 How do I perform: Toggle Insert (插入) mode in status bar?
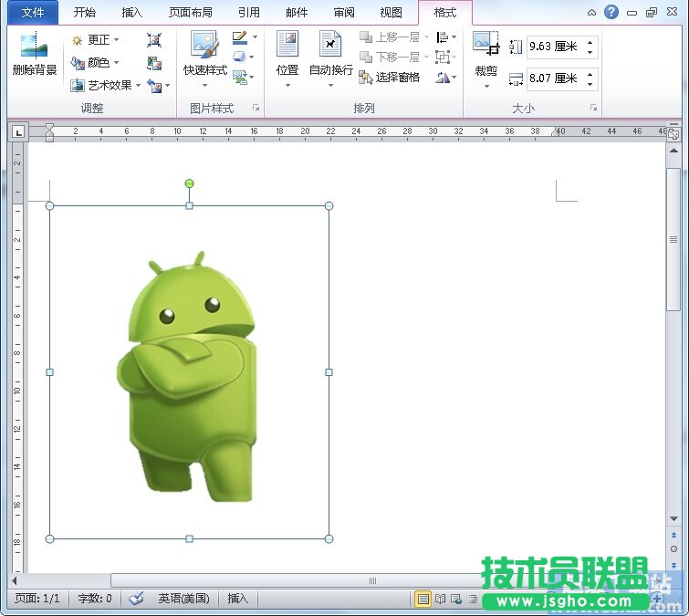pyautogui.click(x=237, y=599)
